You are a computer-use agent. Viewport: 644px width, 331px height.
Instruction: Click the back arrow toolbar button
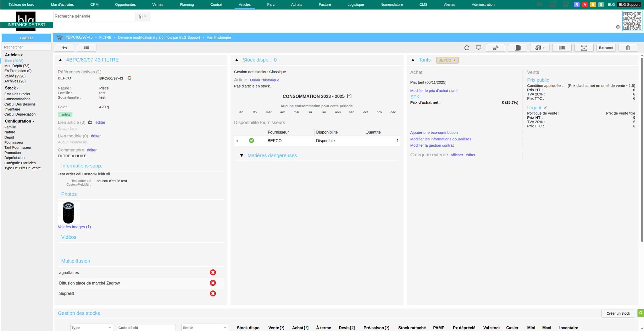coord(64,48)
